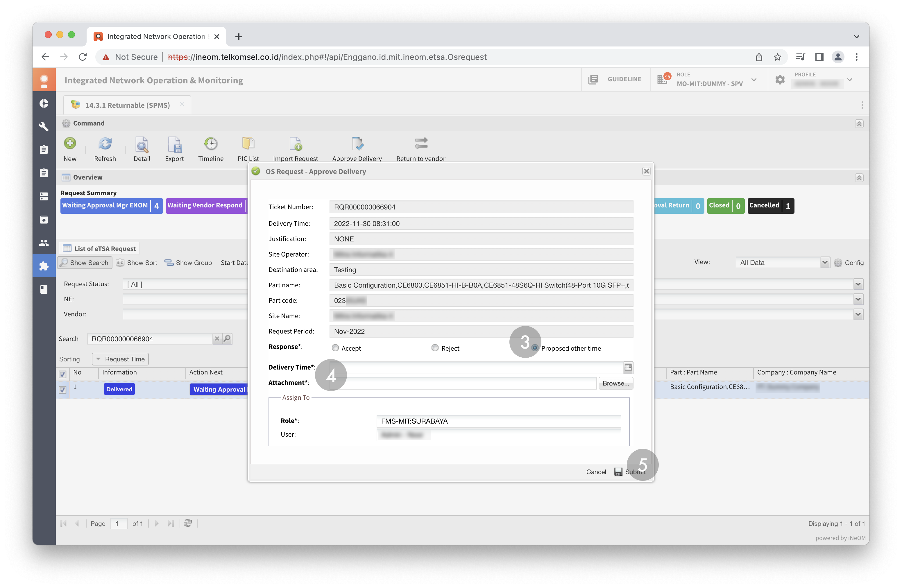Click Show Search in the list toolbar
Image resolution: width=902 pixels, height=588 pixels.
point(85,263)
